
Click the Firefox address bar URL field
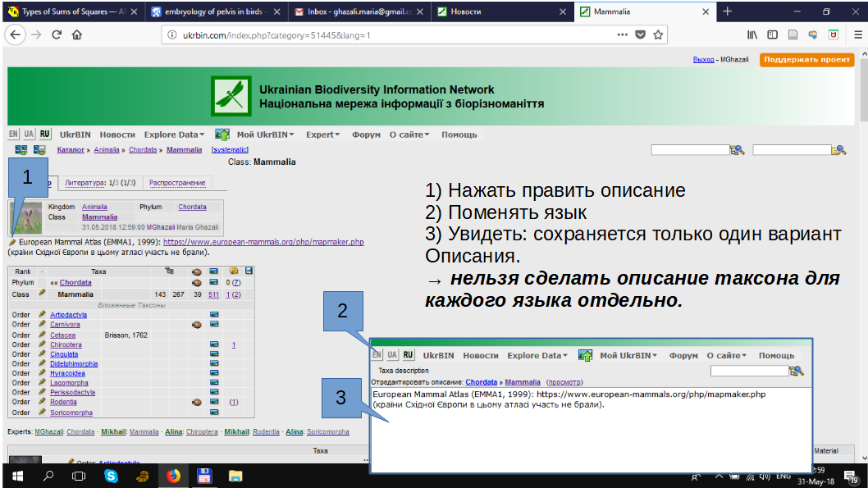pos(369,35)
